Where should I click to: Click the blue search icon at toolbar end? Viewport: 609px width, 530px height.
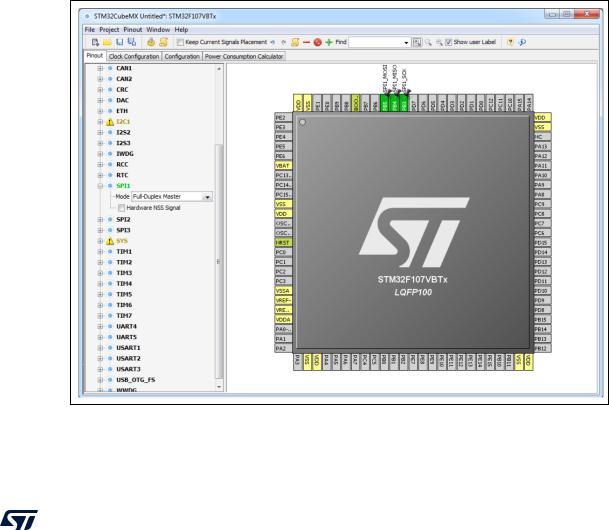tap(522, 42)
